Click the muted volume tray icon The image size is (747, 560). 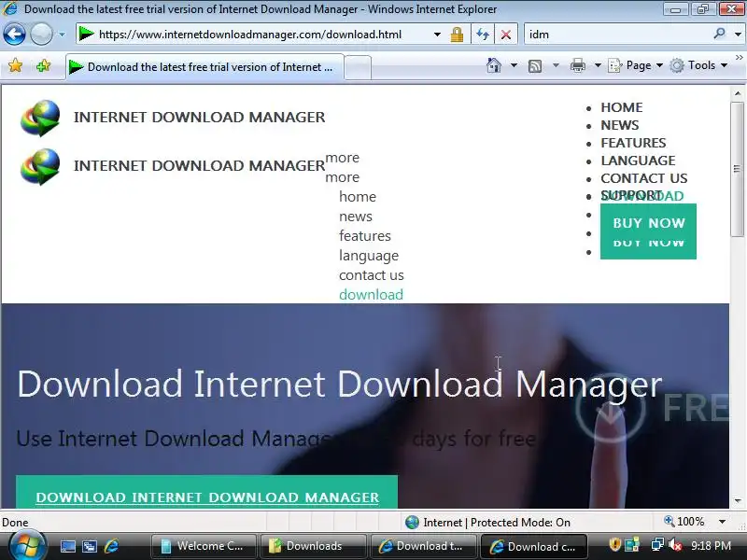tap(675, 545)
